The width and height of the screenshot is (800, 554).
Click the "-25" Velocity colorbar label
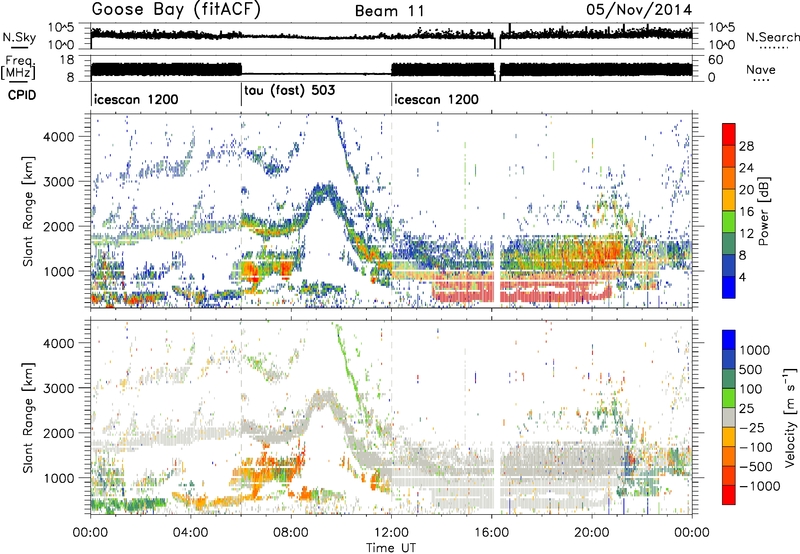[x=753, y=428]
